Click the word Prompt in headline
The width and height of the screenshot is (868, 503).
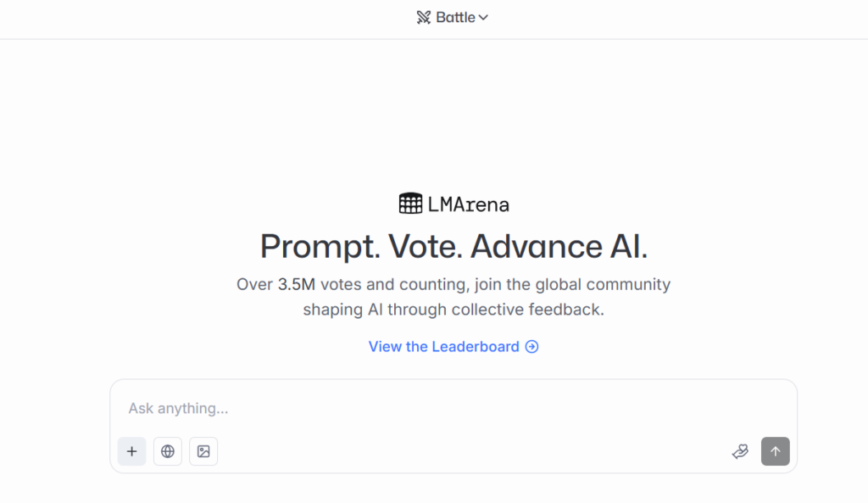click(x=320, y=246)
